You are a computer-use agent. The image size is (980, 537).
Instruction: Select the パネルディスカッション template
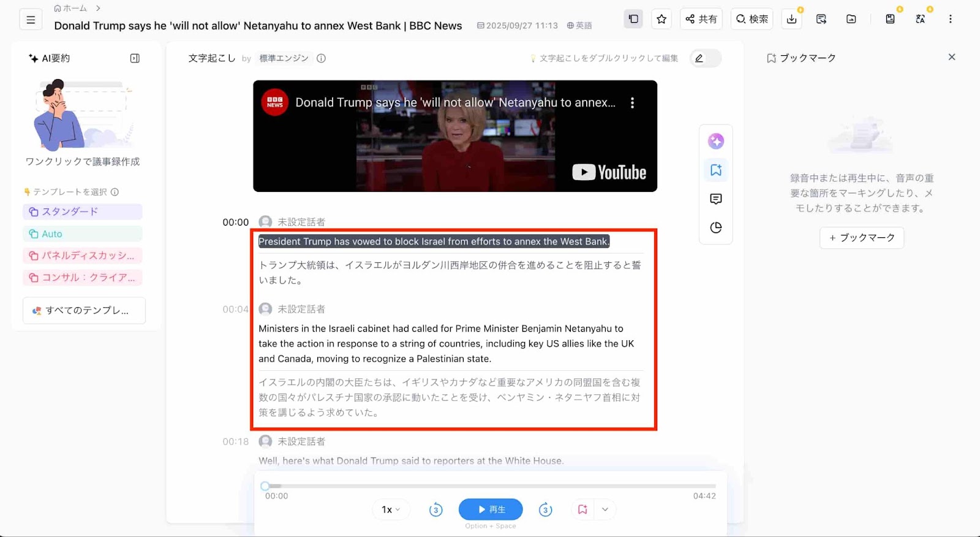tap(83, 256)
